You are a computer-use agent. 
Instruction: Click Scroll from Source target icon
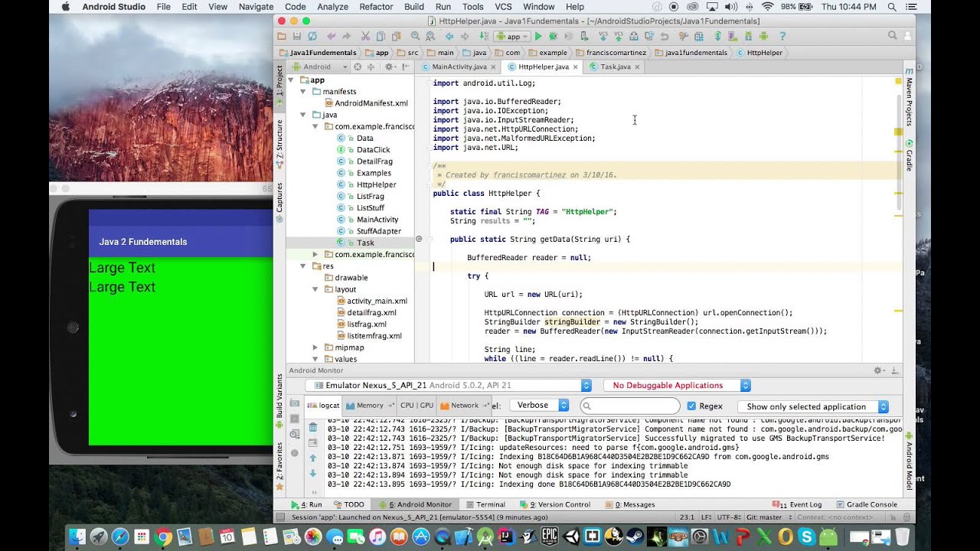[357, 67]
